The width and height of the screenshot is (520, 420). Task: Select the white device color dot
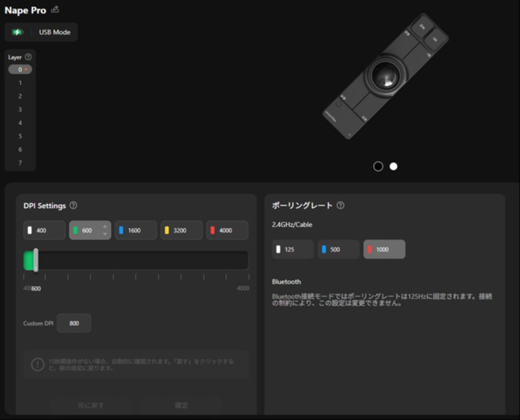tap(393, 166)
